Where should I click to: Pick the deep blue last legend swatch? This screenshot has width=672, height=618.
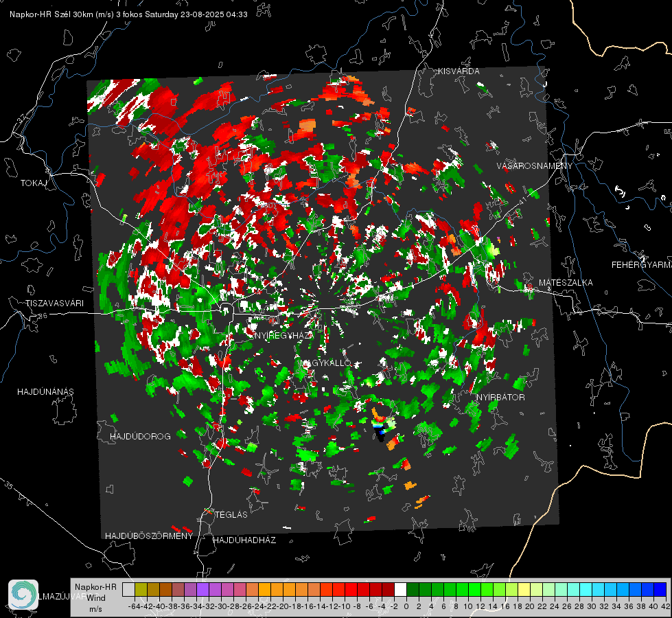pos(660,589)
